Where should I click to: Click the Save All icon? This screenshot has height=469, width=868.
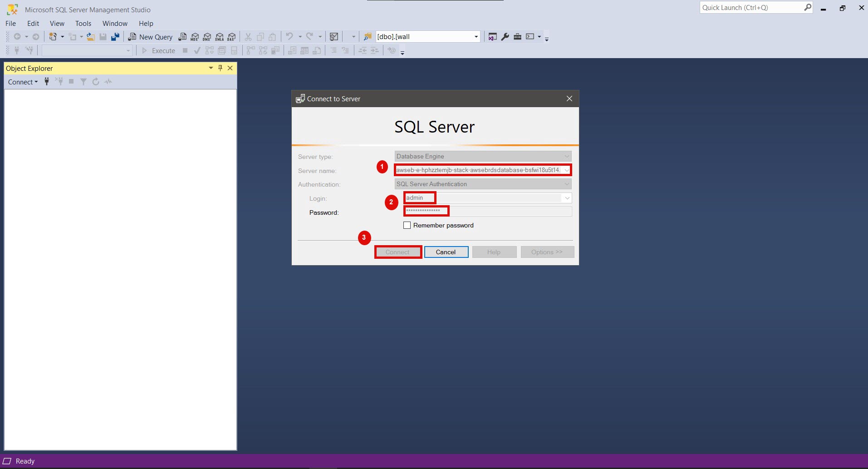pos(115,37)
